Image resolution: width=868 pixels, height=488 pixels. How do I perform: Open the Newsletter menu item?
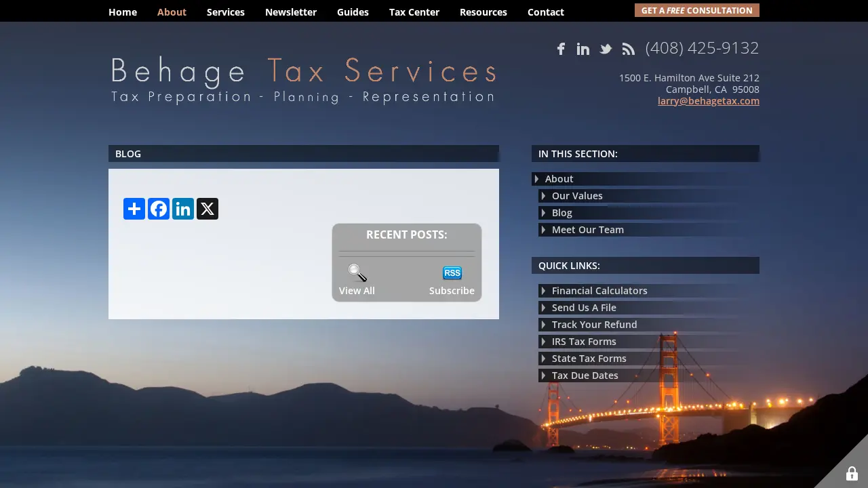291,12
